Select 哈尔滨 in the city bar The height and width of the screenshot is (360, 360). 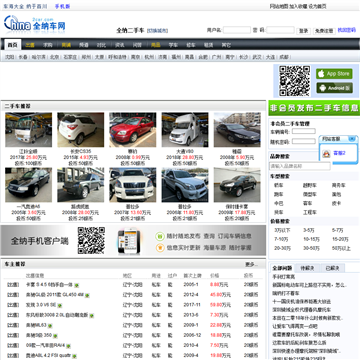coord(38,57)
